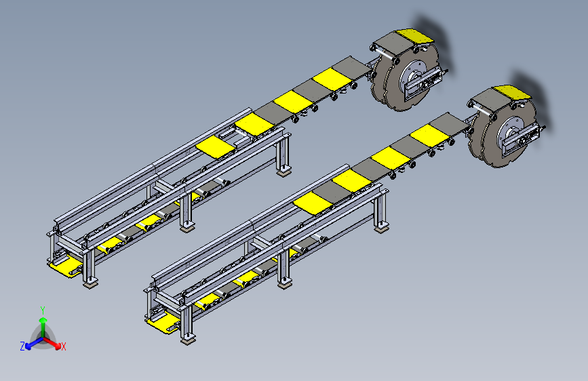Image resolution: width=588 pixels, height=381 pixels.
Task: Select yellow plate atop the rear conveyor's sprocket
Action: 414,35
